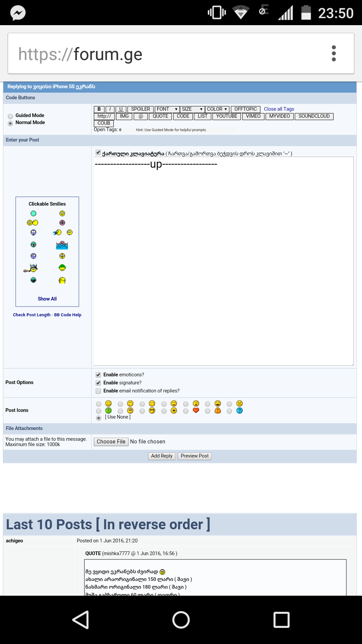This screenshot has height=644, width=362.
Task: Insert a YOUTUBE tag
Action: click(227, 116)
